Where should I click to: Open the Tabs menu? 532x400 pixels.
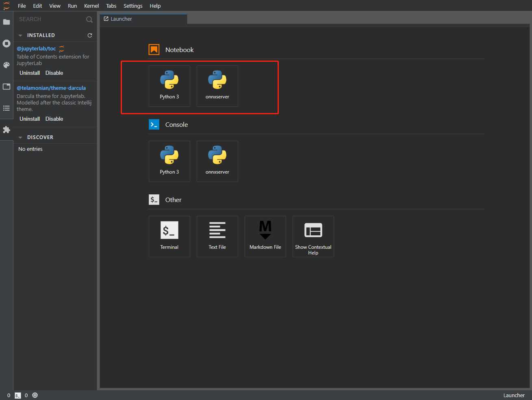pos(111,6)
